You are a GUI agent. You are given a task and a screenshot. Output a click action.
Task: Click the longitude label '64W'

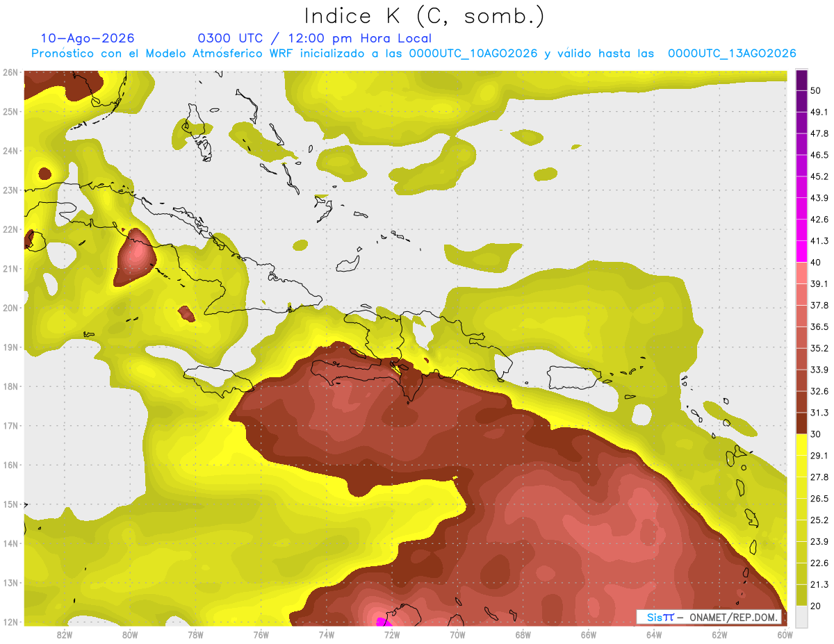tap(653, 634)
